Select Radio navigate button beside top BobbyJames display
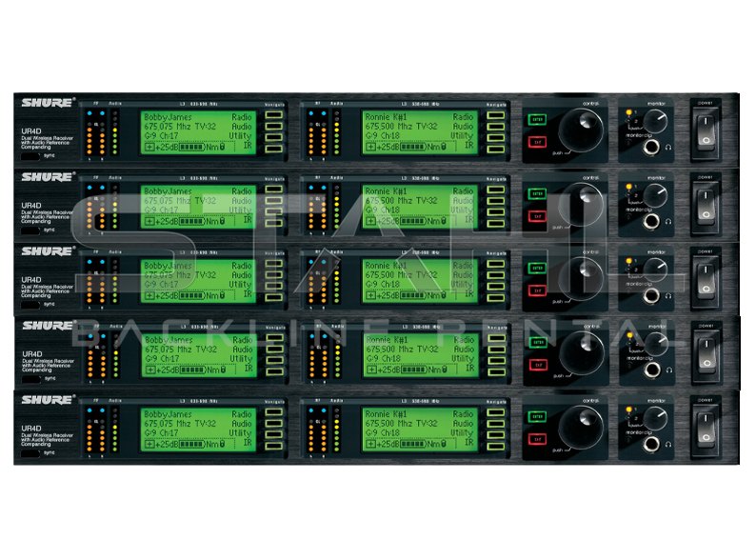 [x=274, y=115]
